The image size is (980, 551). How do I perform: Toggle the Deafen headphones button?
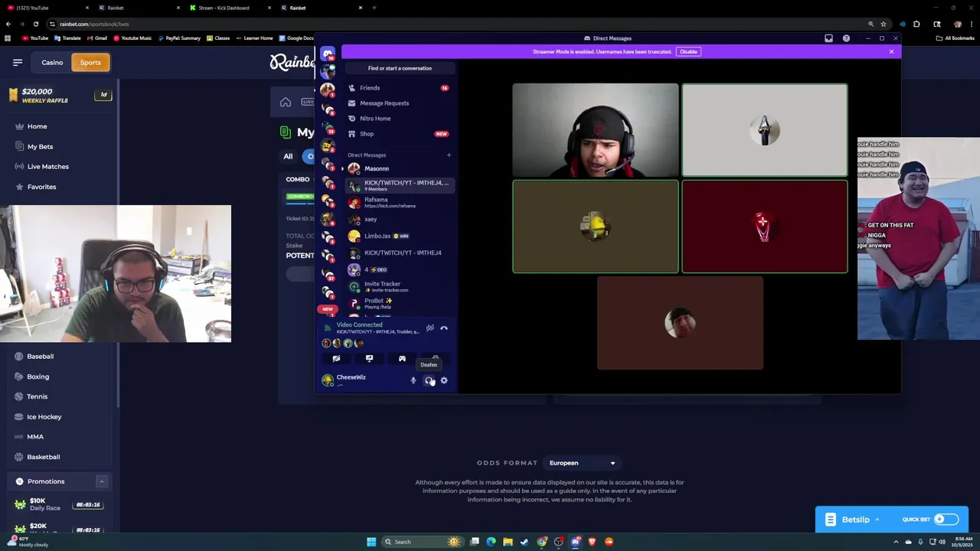429,380
